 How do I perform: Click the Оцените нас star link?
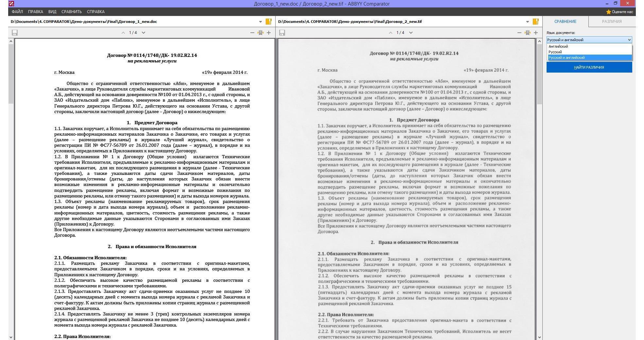coord(619,12)
